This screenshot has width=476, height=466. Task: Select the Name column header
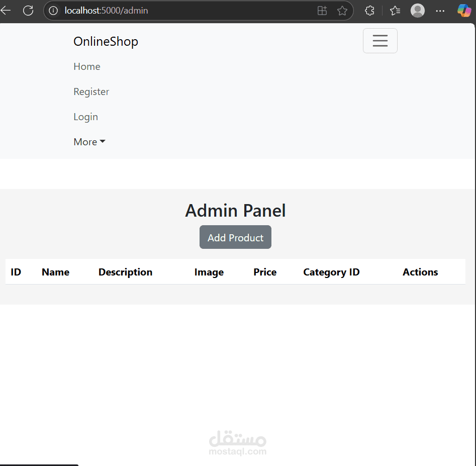(x=56, y=272)
